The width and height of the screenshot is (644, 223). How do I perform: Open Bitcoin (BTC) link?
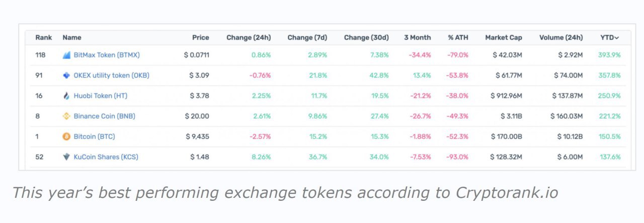[x=94, y=136]
